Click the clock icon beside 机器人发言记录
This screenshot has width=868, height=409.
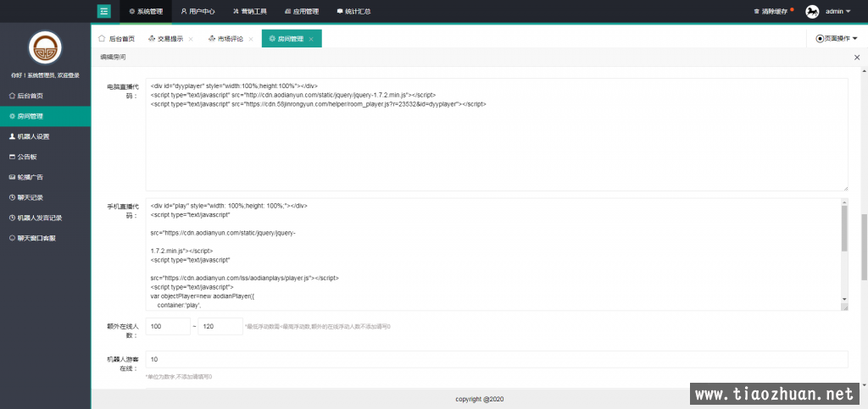point(12,218)
